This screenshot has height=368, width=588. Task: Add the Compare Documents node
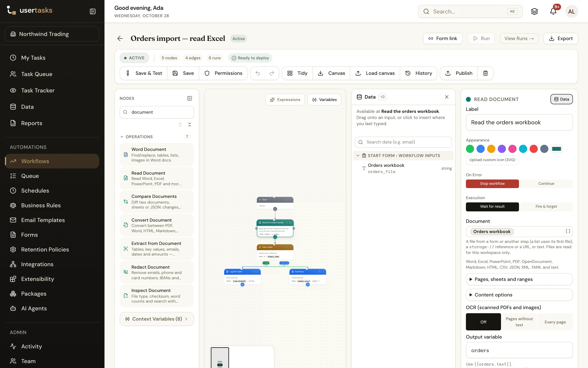(x=157, y=202)
